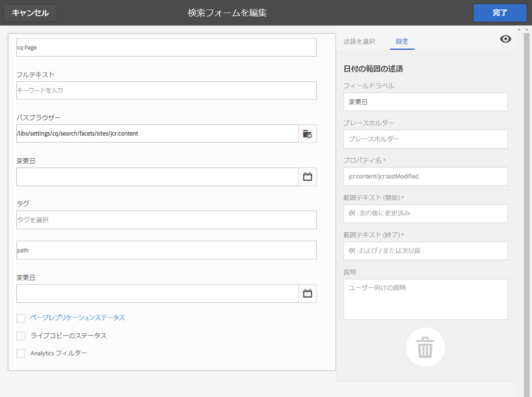This screenshot has height=397, width=532.
Task: Focus the フルテキスト keyword input
Action: (x=166, y=90)
